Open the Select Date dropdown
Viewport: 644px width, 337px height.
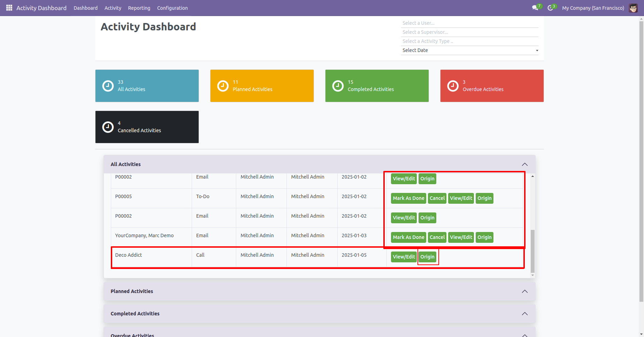point(470,50)
